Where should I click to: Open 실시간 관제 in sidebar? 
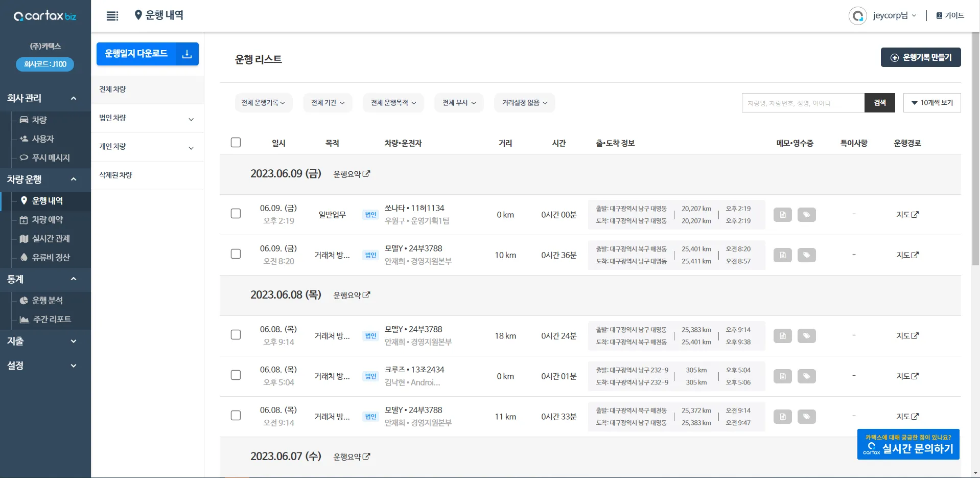point(45,239)
